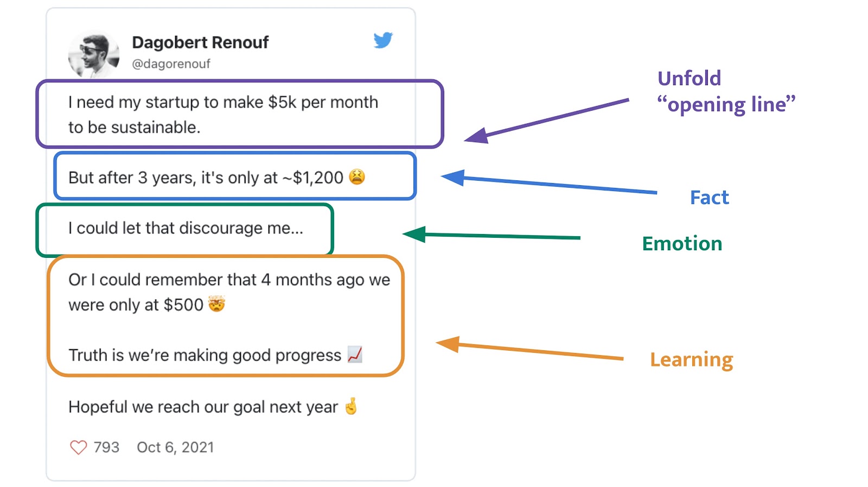The width and height of the screenshot is (868, 487).
Task: Click the "Truth is we're making good progress" text
Action: (x=205, y=355)
